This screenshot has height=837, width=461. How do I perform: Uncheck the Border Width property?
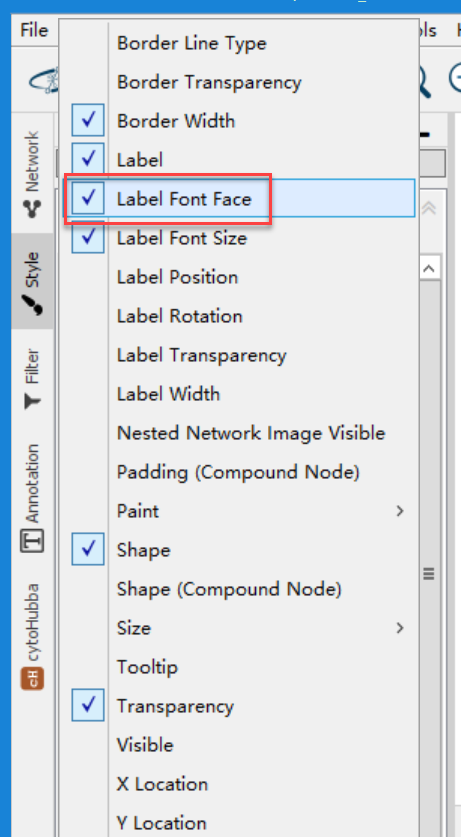[88, 121]
